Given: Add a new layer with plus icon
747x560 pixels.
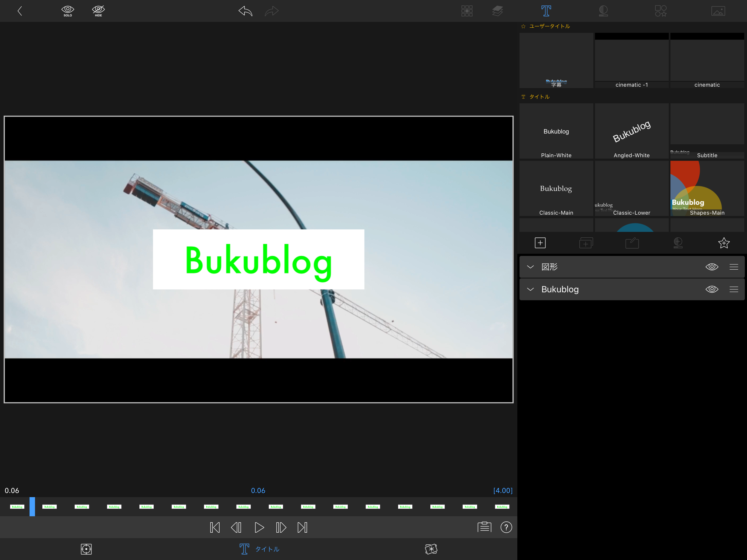Looking at the screenshot, I should (540, 243).
